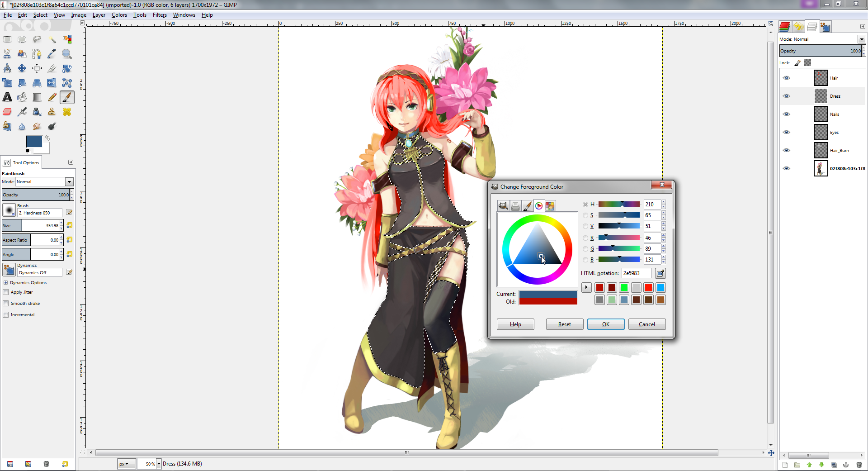This screenshot has width=868, height=471.
Task: Click Cancel in the color dialog
Action: point(647,324)
